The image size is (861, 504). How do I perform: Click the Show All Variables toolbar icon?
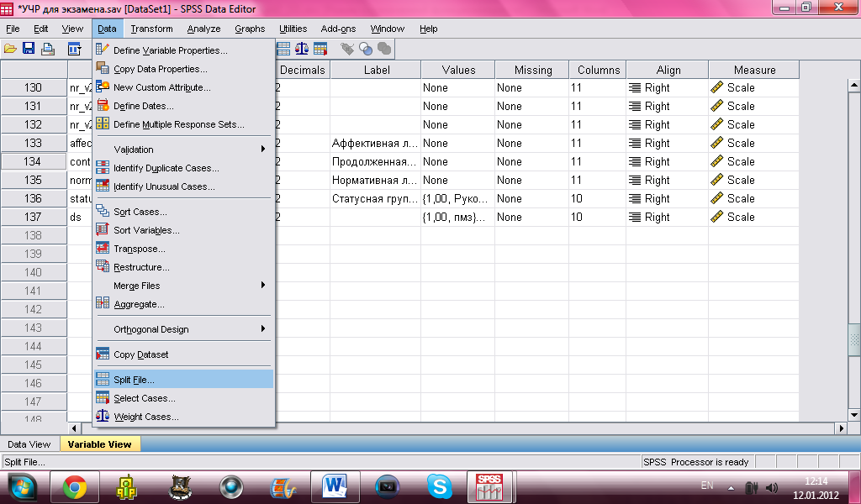(x=384, y=49)
